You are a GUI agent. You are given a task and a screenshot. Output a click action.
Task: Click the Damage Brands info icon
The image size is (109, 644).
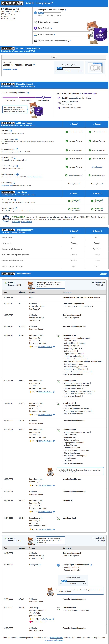(14, 200)
